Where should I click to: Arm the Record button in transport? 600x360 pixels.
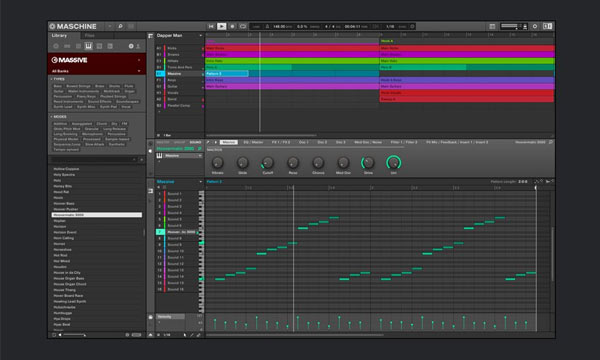(x=232, y=26)
